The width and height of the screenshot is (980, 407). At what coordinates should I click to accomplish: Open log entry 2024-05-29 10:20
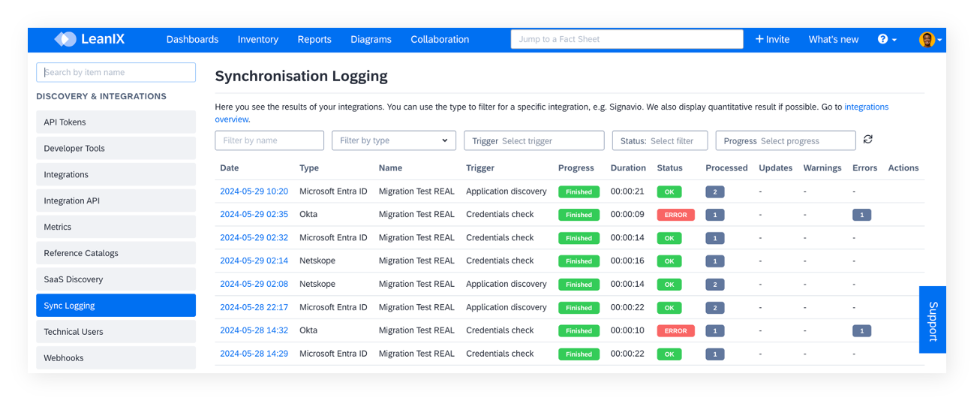point(254,191)
